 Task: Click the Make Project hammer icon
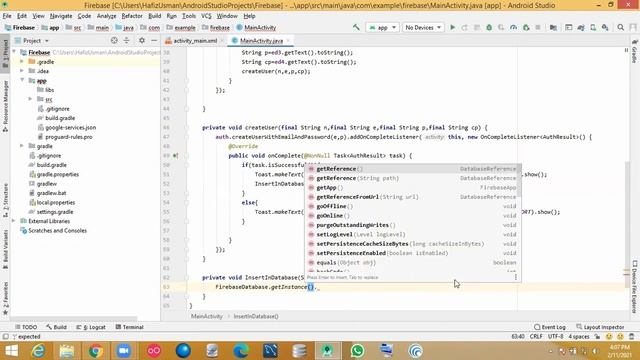(356, 27)
